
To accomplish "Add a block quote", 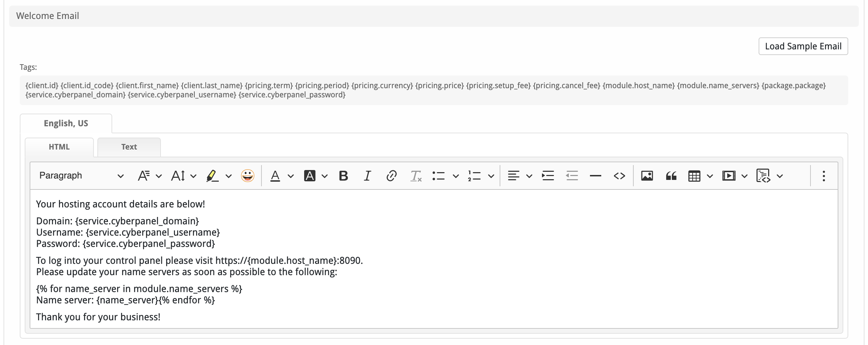I will 671,176.
